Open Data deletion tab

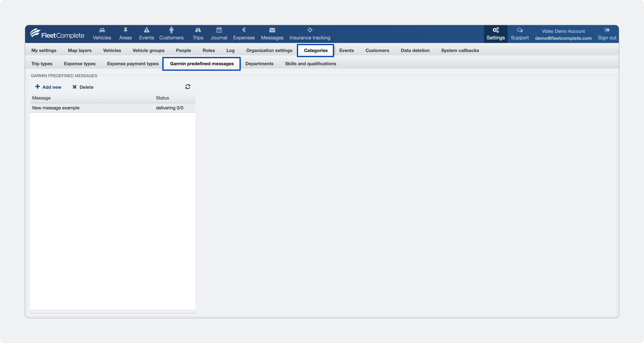[415, 50]
